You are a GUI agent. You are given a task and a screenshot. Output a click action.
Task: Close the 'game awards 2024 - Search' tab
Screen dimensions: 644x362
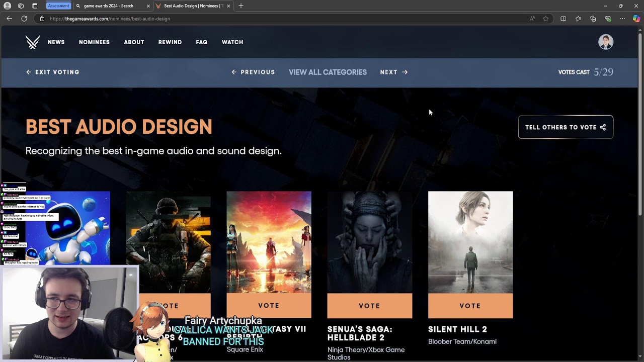[148, 6]
